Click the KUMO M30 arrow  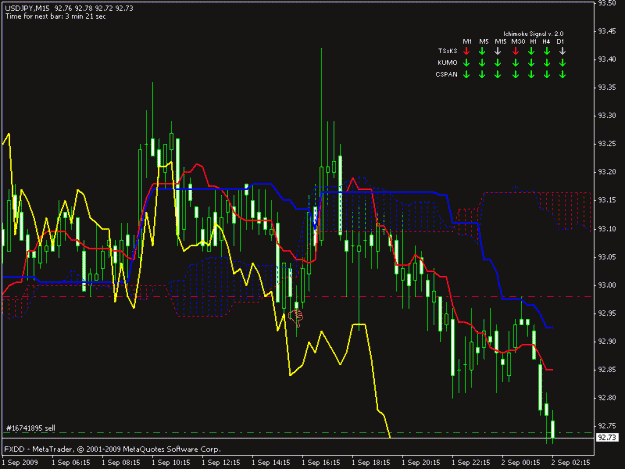click(515, 63)
